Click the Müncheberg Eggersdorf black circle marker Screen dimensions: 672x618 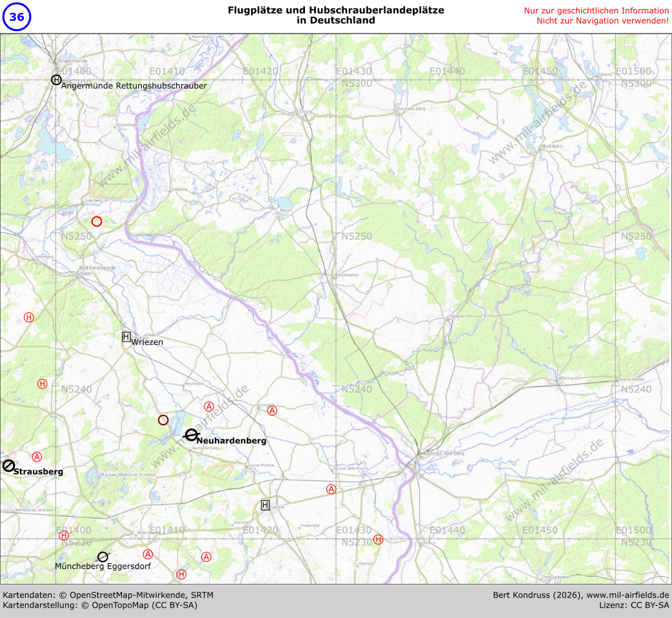pyautogui.click(x=103, y=557)
